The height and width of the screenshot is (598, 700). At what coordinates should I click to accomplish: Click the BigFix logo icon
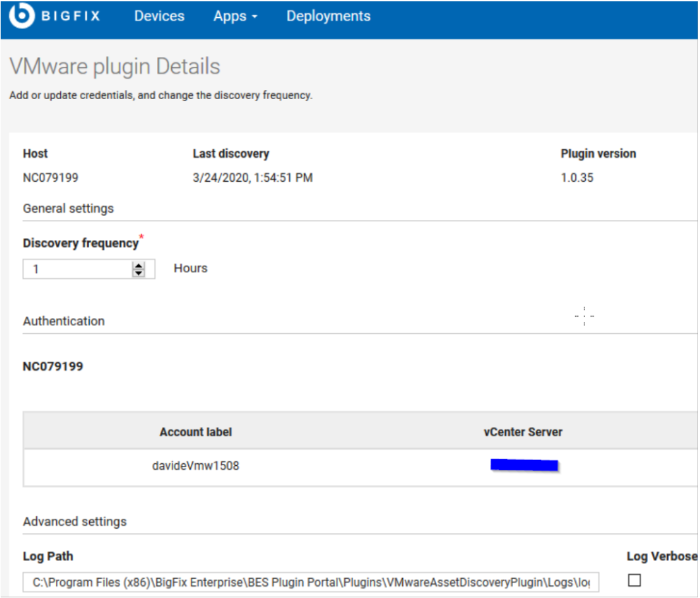point(21,15)
